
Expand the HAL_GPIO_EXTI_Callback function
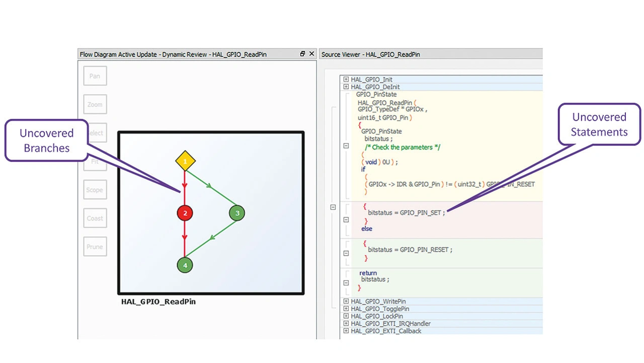pos(346,331)
